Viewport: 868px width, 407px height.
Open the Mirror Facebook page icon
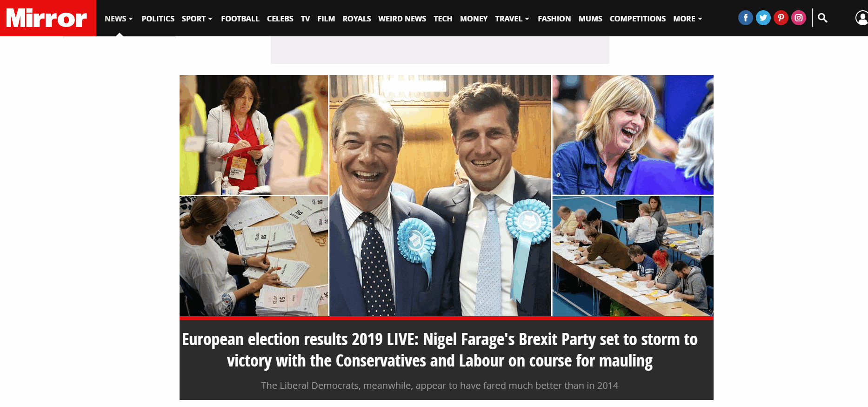745,18
